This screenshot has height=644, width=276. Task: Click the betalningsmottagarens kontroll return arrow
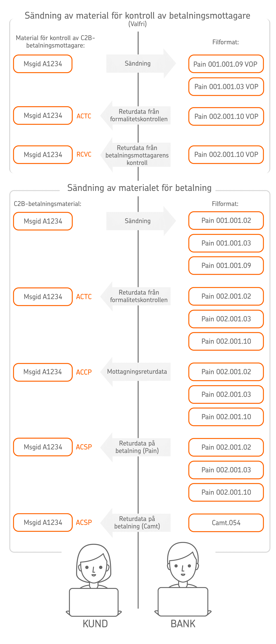click(136, 155)
